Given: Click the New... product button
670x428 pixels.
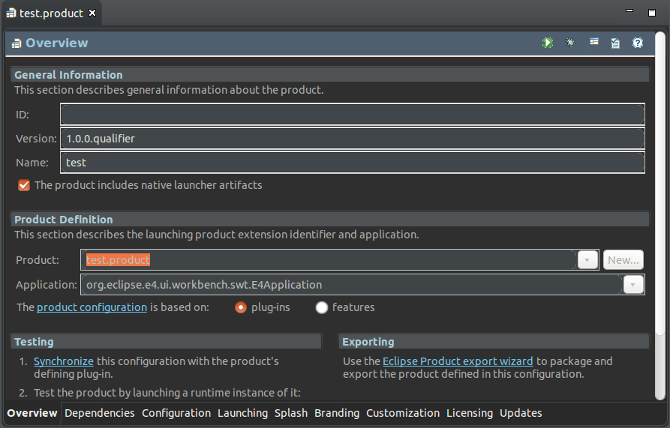Looking at the screenshot, I should 623,260.
